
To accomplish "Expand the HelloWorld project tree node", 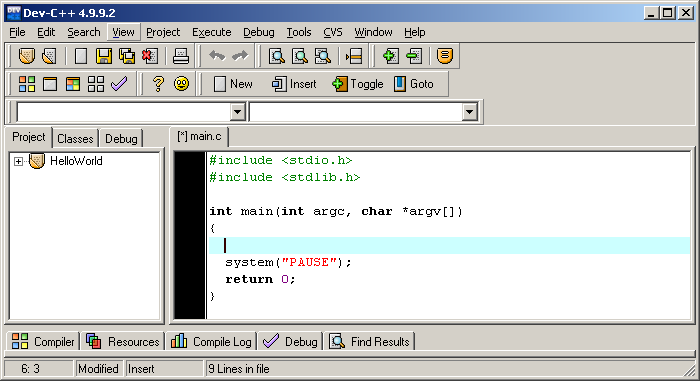I will pos(18,161).
